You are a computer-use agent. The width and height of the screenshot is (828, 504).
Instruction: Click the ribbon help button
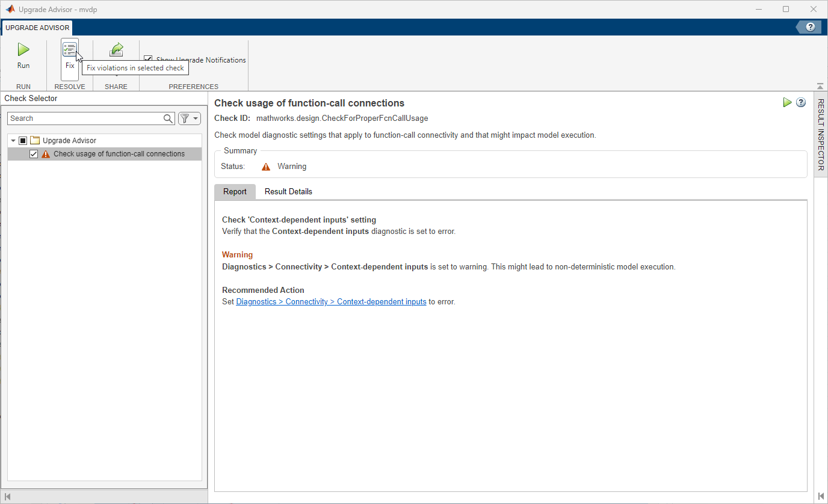click(x=809, y=26)
